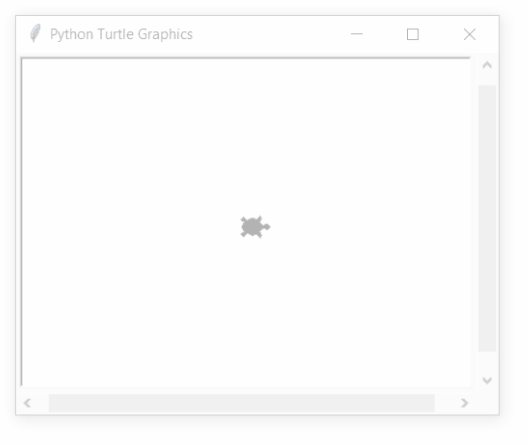Click the scroll right arrow

point(465,403)
